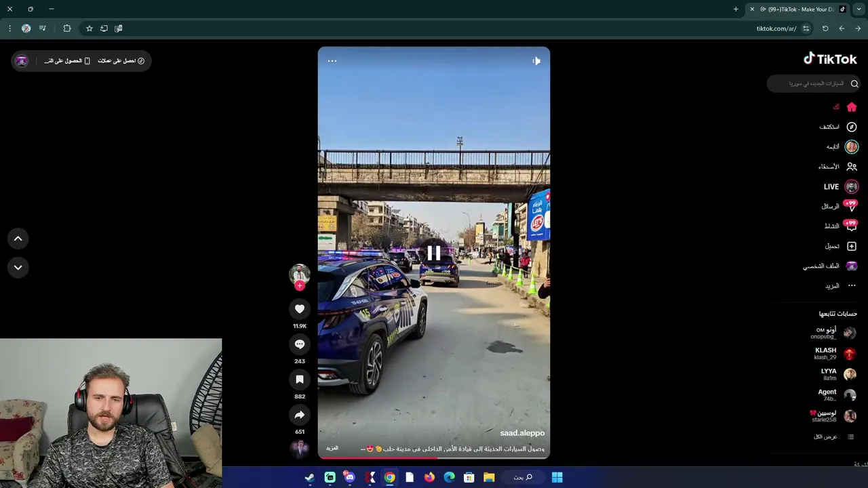Open followed account أوتو onopubg_
The image size is (868, 488).
833,333
